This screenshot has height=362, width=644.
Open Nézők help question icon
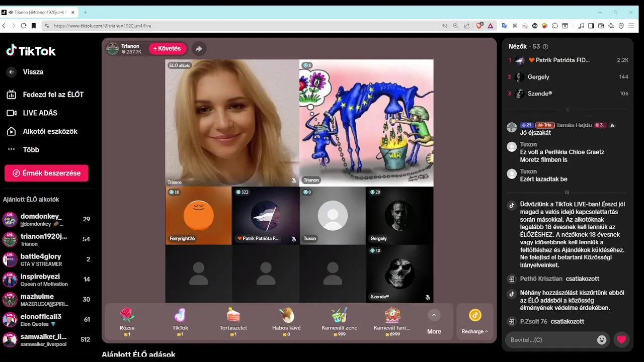coord(545,47)
